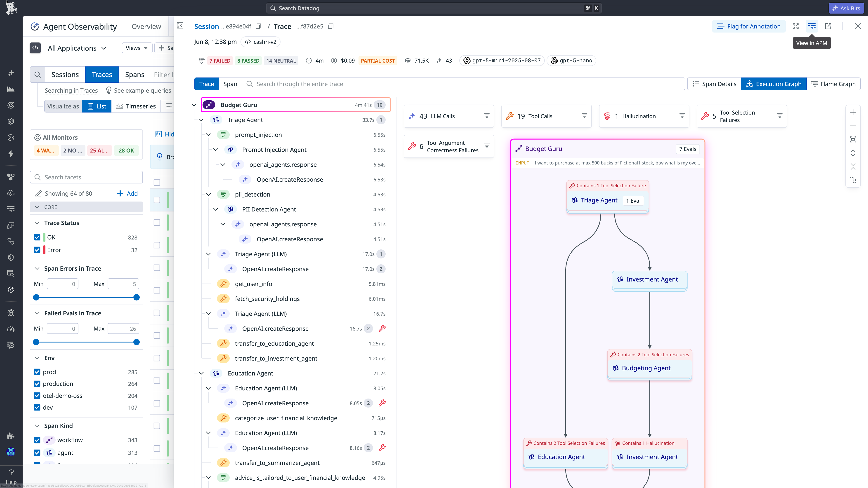Uncheck the workflow span kind checkbox

tap(37, 440)
